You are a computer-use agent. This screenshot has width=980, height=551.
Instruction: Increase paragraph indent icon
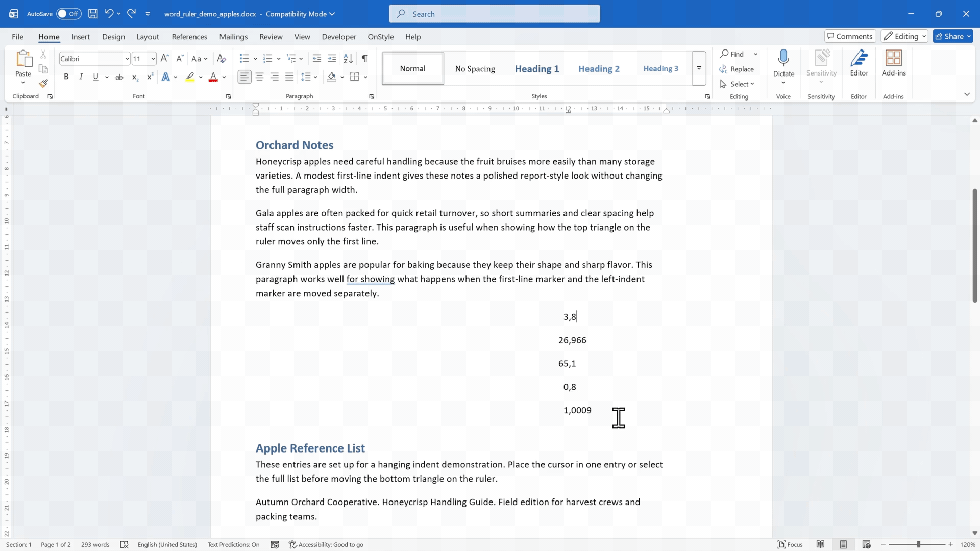click(x=332, y=58)
